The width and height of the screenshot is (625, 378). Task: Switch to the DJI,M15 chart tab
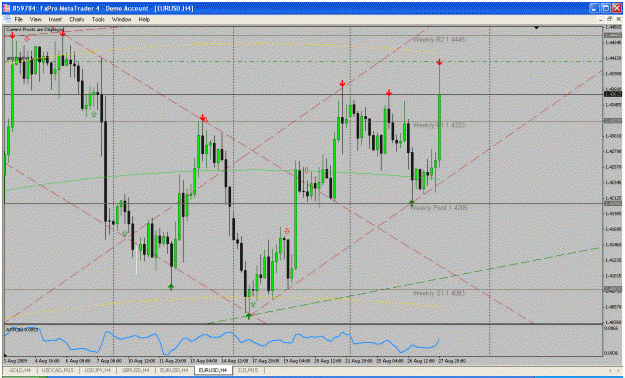[x=248, y=370]
